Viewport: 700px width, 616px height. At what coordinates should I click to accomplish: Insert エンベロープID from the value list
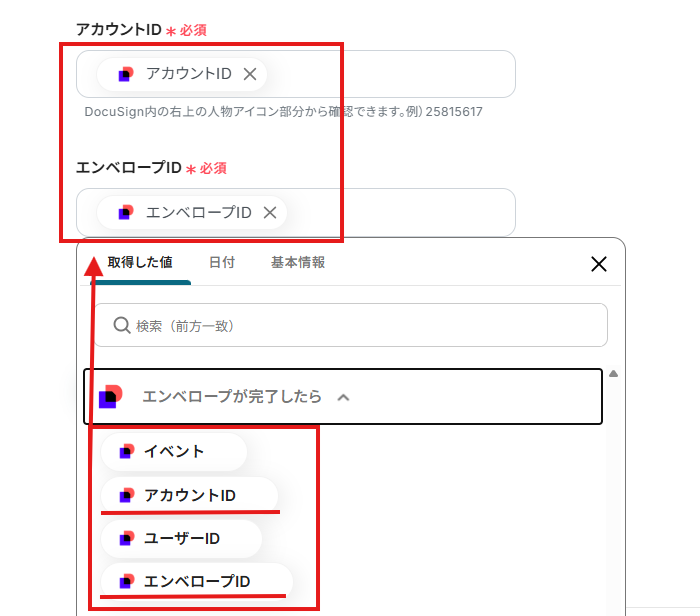(197, 582)
